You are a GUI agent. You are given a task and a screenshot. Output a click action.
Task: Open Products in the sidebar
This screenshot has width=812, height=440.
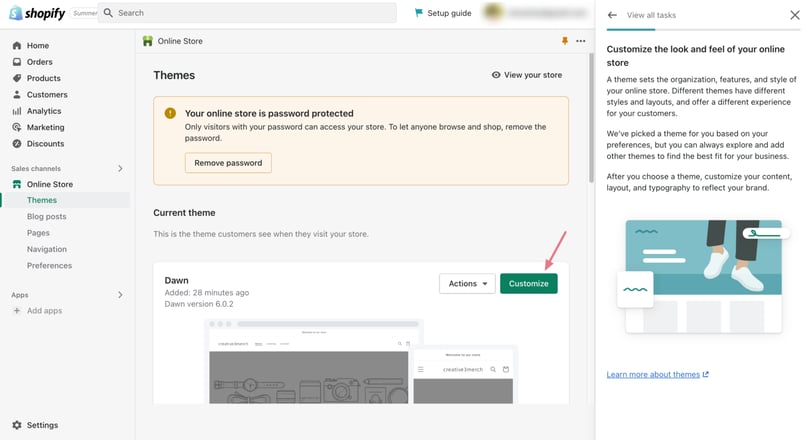pos(44,78)
